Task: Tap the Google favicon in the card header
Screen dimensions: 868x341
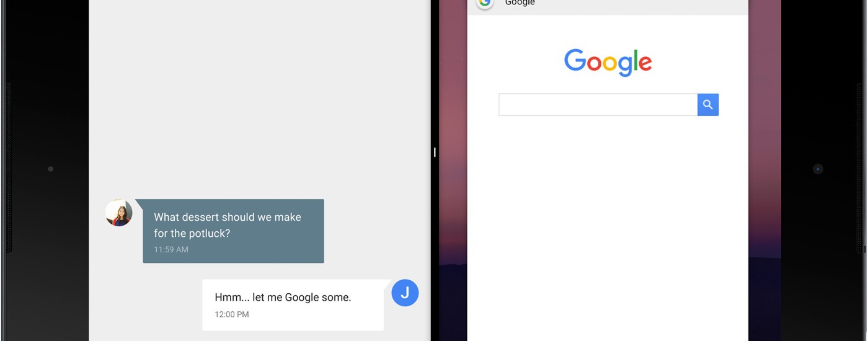Action: point(485,3)
